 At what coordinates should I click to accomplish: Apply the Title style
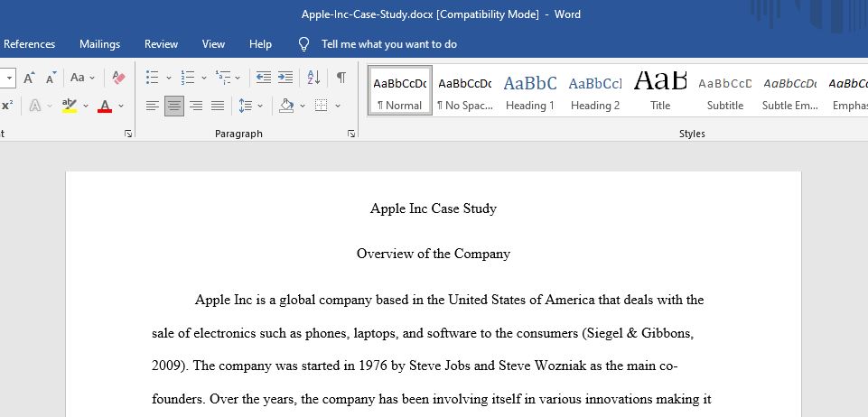pyautogui.click(x=660, y=90)
